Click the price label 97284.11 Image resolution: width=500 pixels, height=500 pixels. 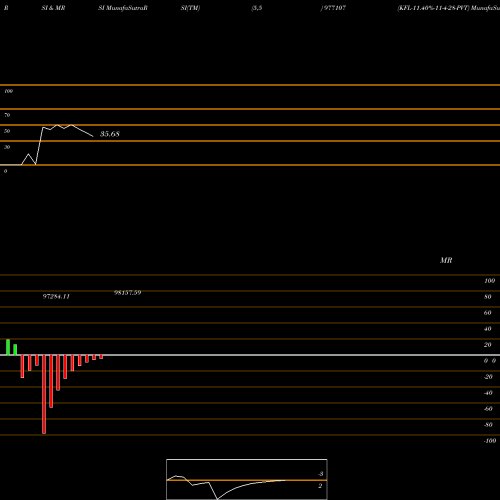pyautogui.click(x=56, y=296)
